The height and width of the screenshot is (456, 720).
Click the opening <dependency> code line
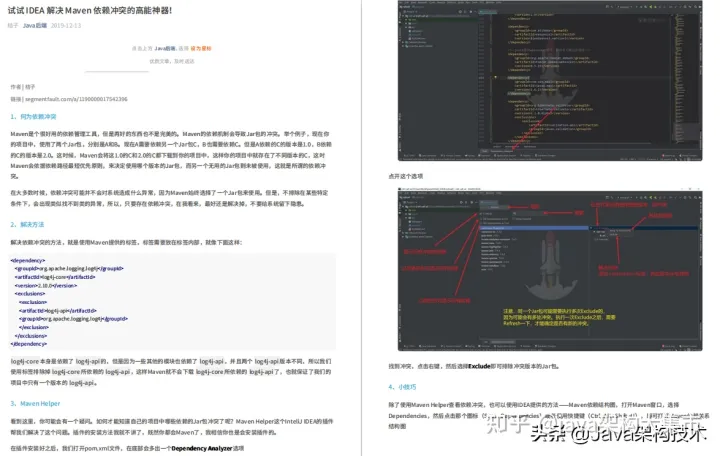[28, 260]
